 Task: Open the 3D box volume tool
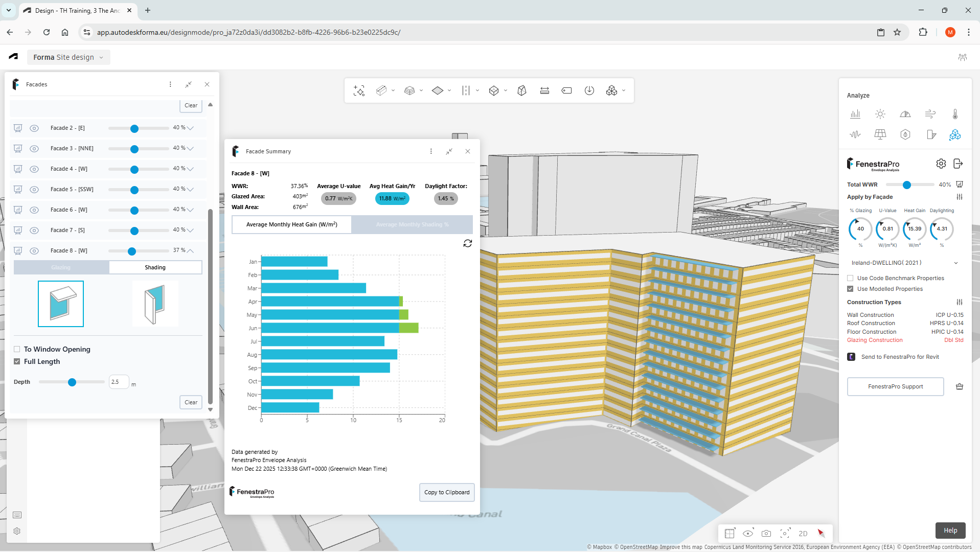click(x=494, y=90)
